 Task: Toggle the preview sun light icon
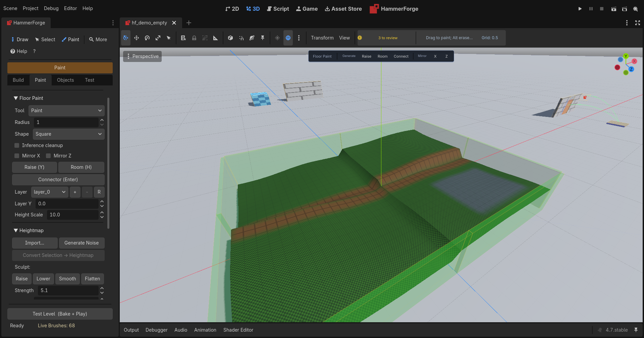pyautogui.click(x=277, y=38)
